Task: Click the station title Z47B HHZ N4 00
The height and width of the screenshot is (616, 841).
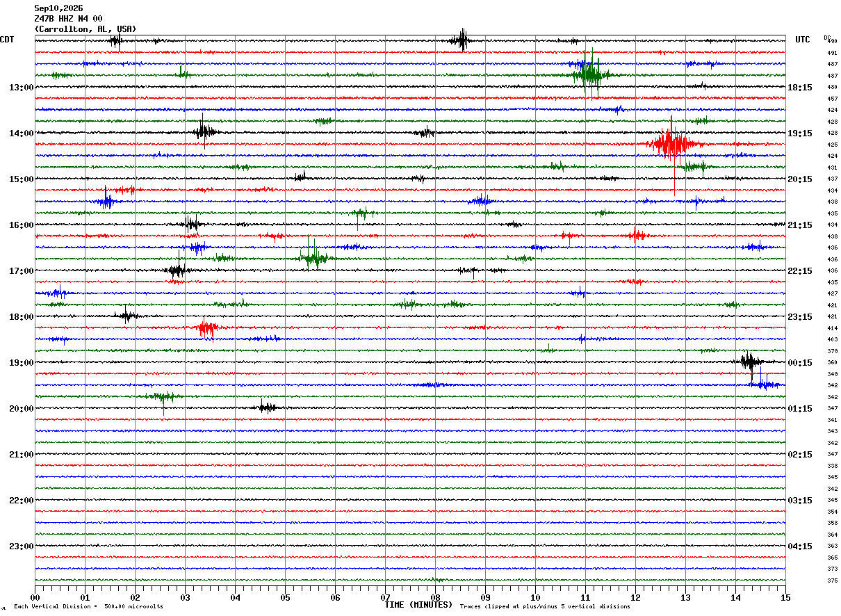Action: pyautogui.click(x=68, y=19)
